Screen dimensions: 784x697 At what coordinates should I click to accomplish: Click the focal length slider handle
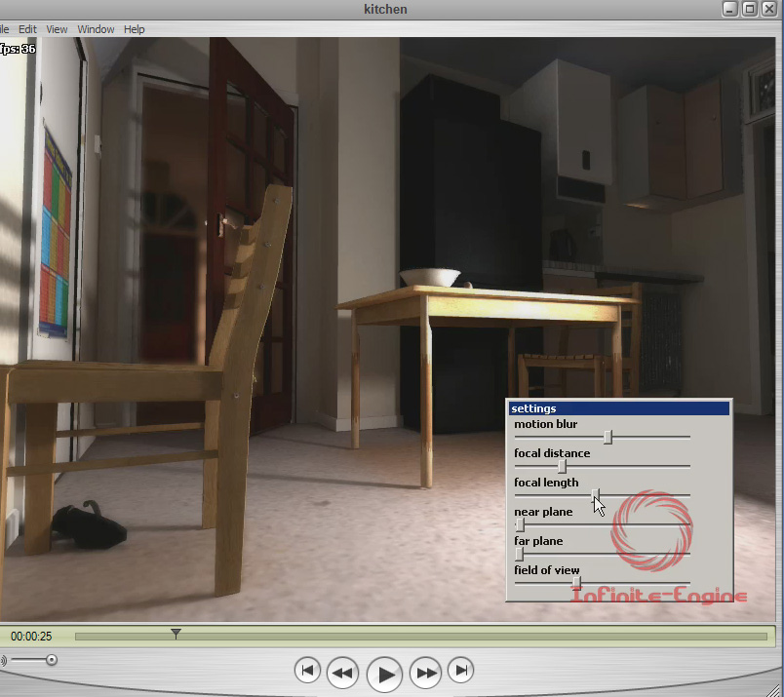(x=595, y=495)
